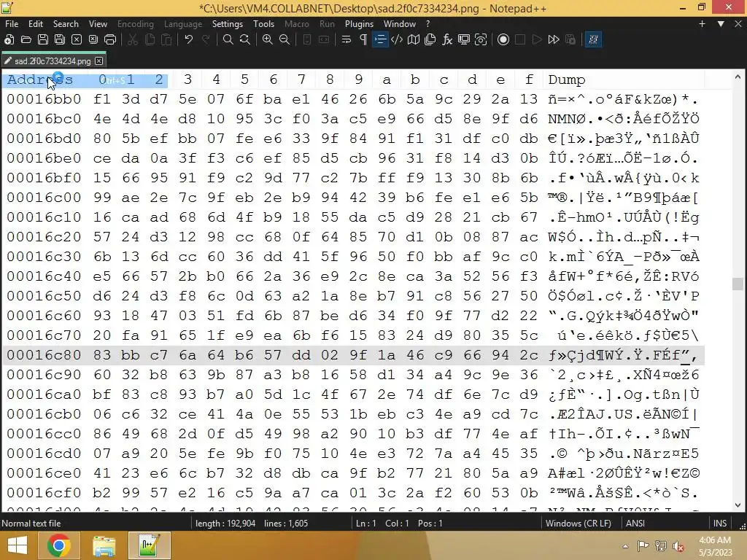This screenshot has width=747, height=560.
Task: Open the Plugins menu
Action: coord(359,24)
